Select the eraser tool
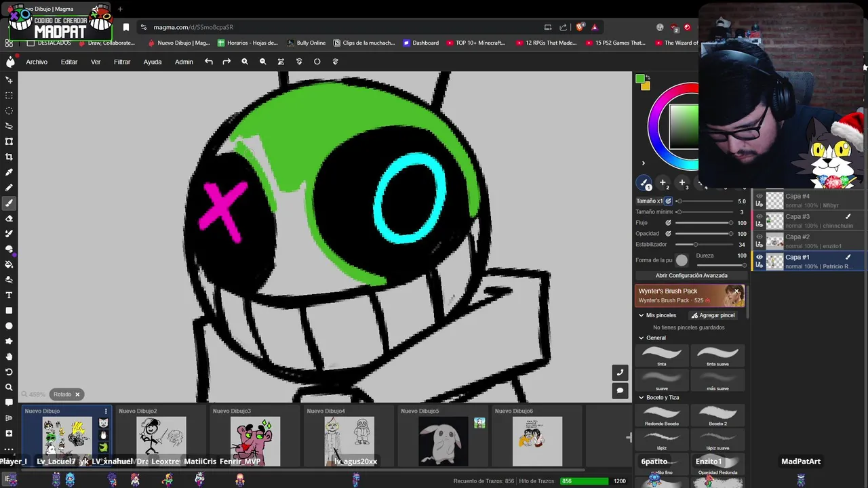 [x=9, y=218]
